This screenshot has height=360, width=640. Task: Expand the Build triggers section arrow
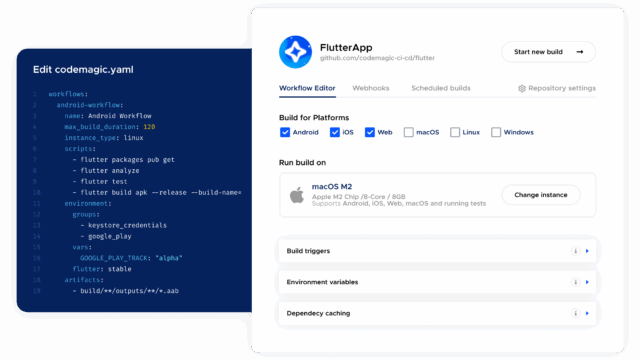[x=587, y=251]
